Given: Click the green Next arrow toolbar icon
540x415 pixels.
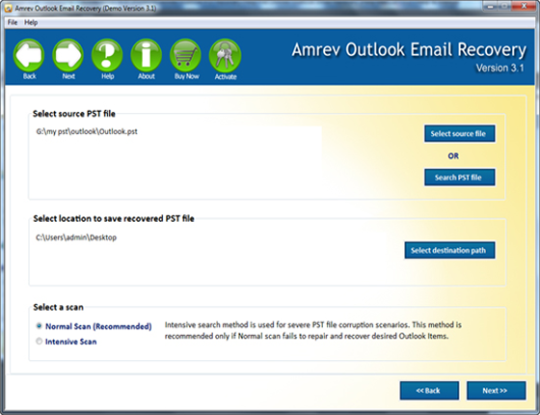Looking at the screenshot, I should click(x=68, y=55).
